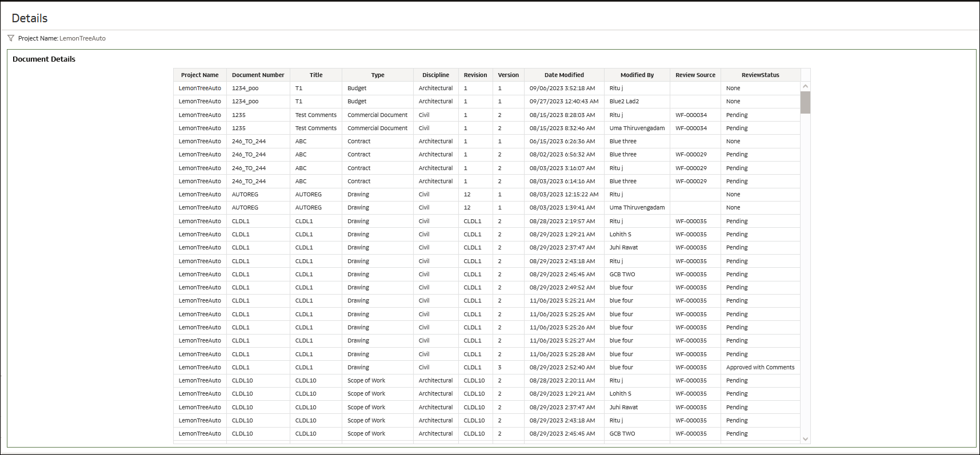The width and height of the screenshot is (980, 455).
Task: Click the Version column header
Action: (x=509, y=75)
